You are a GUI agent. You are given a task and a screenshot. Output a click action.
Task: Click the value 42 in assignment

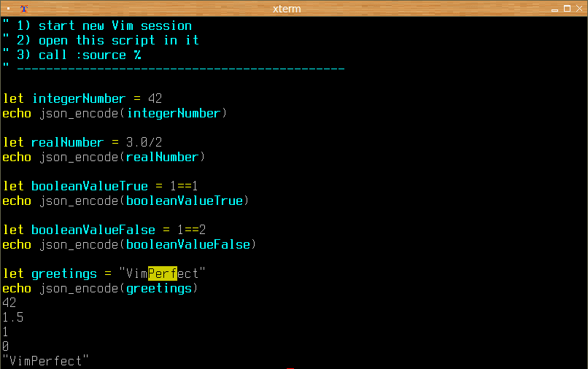pyautogui.click(x=155, y=98)
